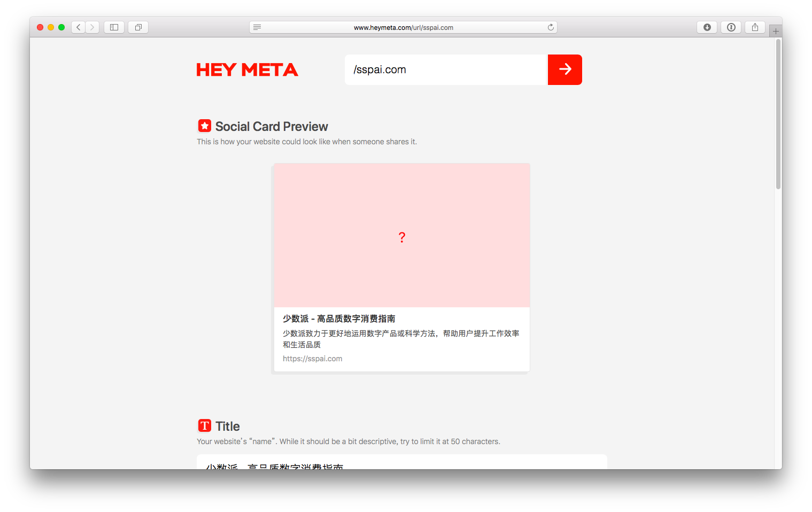Viewport: 812px width, 512px height.
Task: Open Reader view icon in address bar
Action: (257, 27)
